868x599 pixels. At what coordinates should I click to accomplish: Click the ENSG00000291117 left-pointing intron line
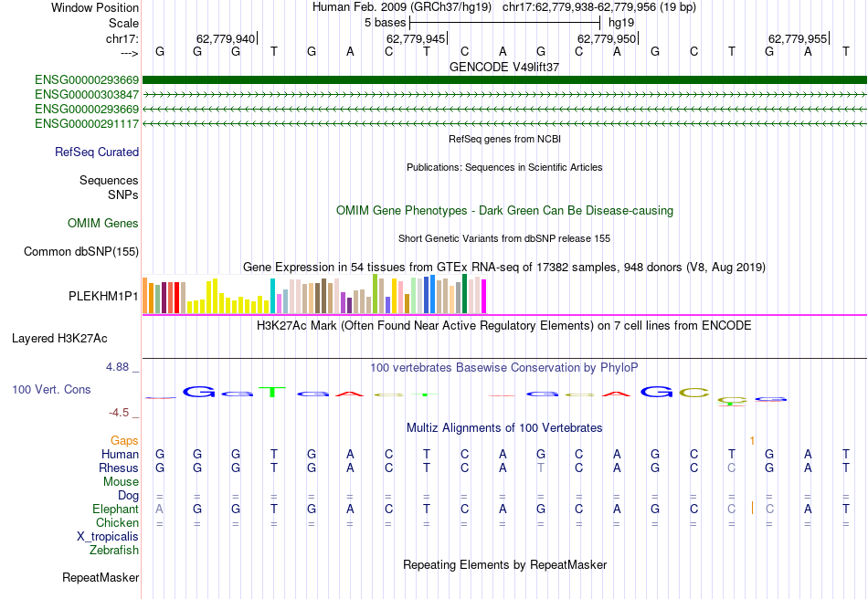click(504, 124)
